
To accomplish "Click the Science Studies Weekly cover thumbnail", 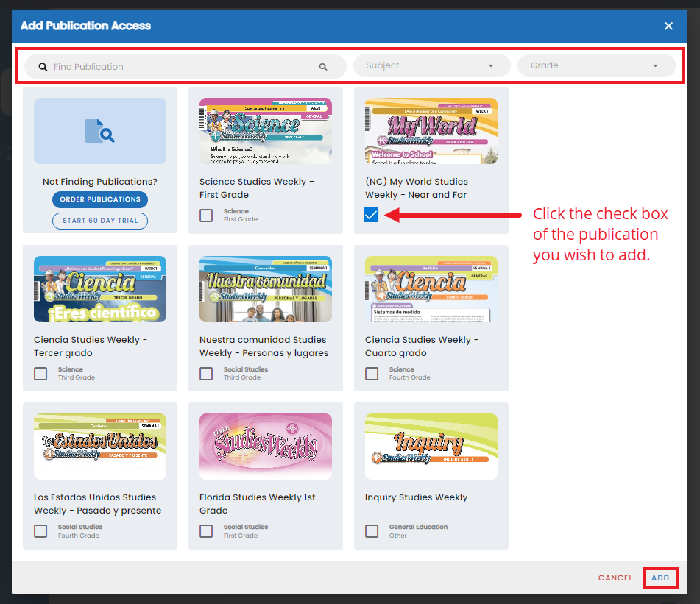I will pos(266,131).
